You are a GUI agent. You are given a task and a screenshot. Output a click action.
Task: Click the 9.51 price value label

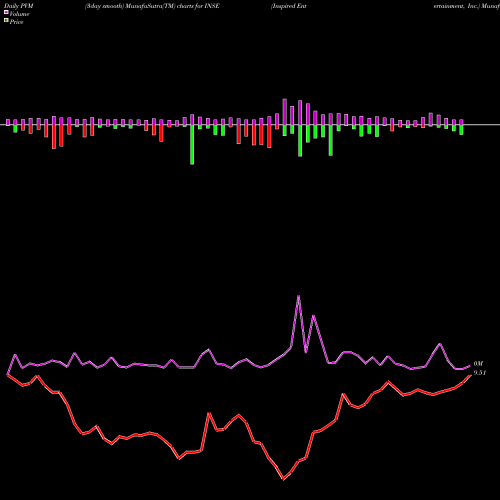point(480,373)
